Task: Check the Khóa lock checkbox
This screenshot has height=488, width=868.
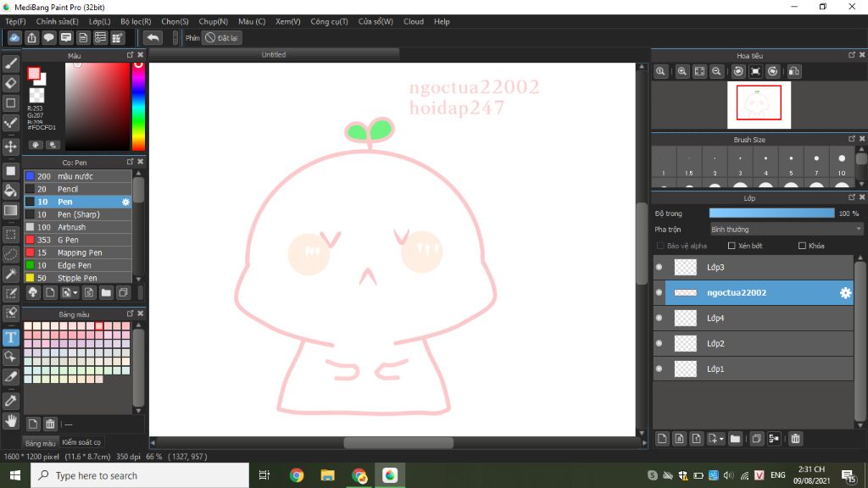Action: (802, 246)
